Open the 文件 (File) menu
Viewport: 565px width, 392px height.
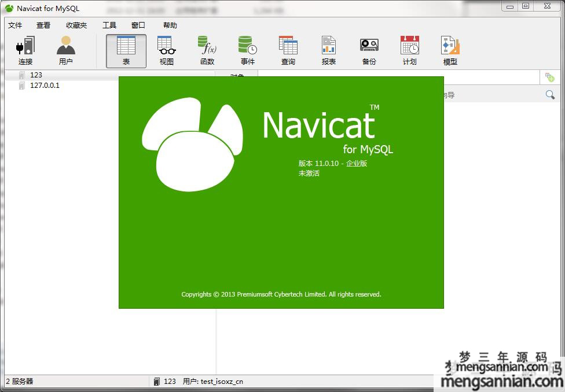tap(15, 25)
